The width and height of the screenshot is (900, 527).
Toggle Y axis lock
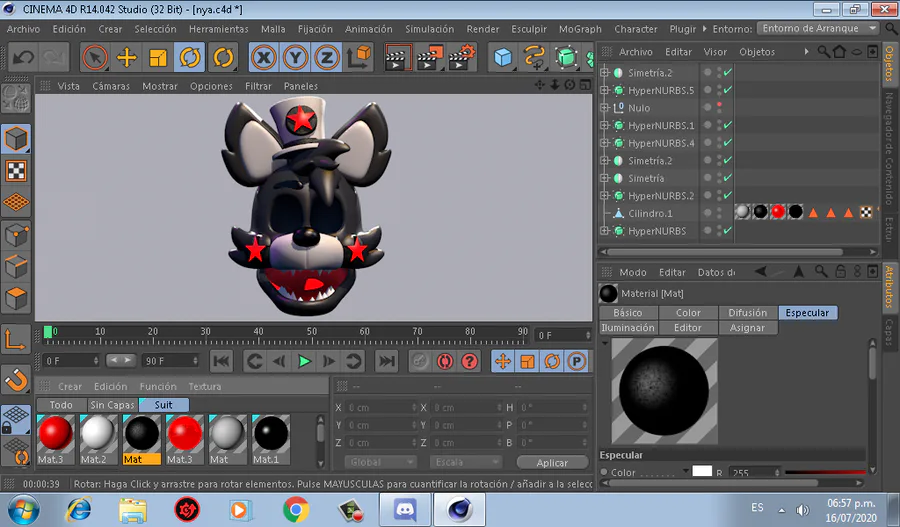point(296,57)
